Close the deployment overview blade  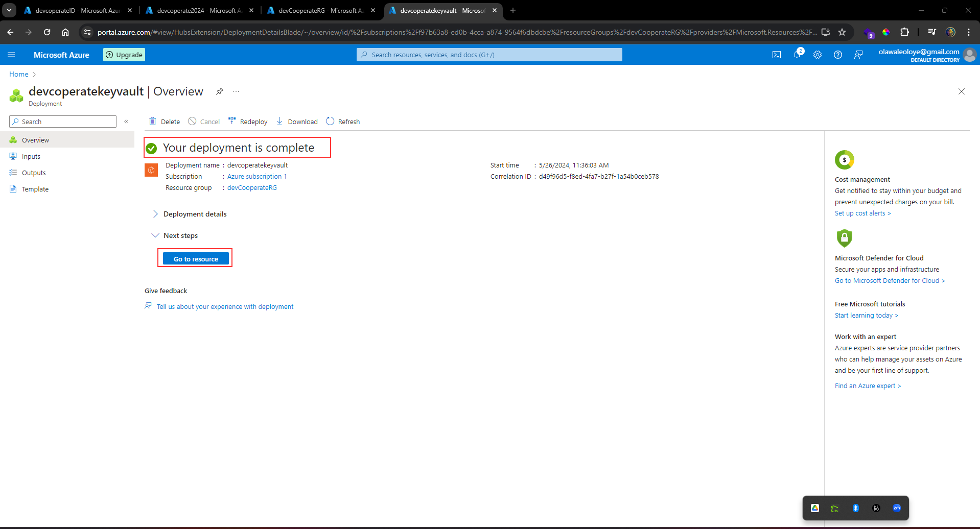[962, 91]
